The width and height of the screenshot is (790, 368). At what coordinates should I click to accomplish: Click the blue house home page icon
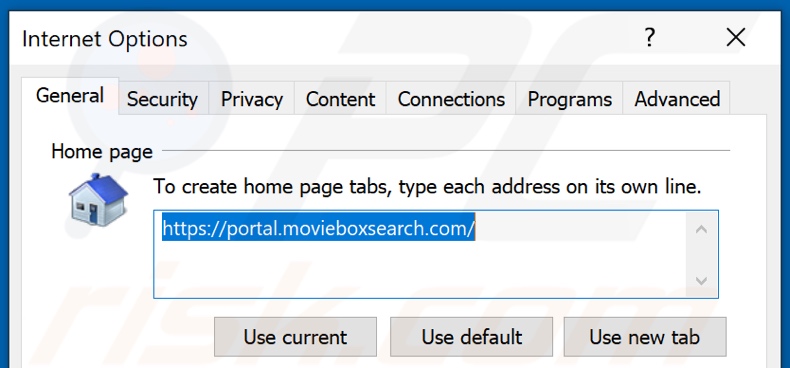tap(98, 199)
